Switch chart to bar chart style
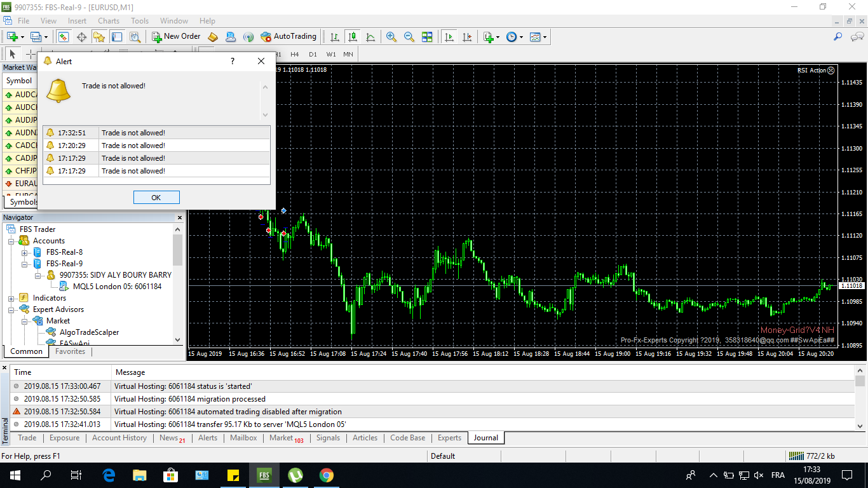This screenshot has height=488, width=868. coord(334,37)
